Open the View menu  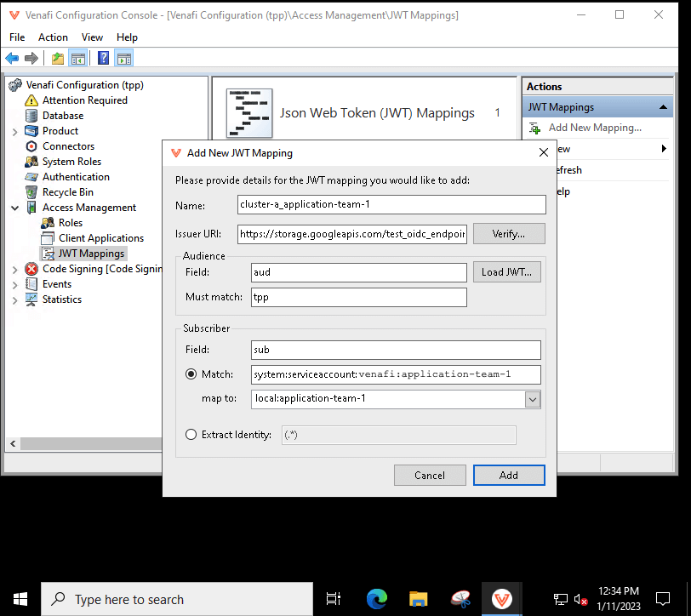[92, 37]
